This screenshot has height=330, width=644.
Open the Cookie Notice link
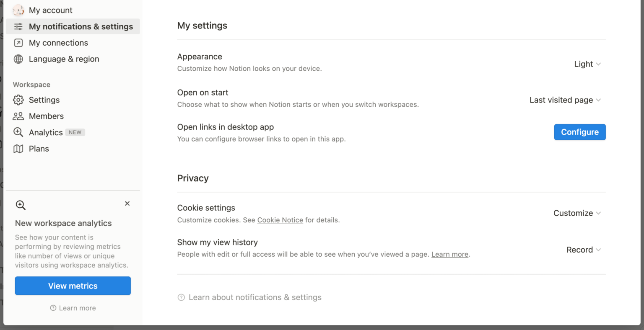(280, 220)
